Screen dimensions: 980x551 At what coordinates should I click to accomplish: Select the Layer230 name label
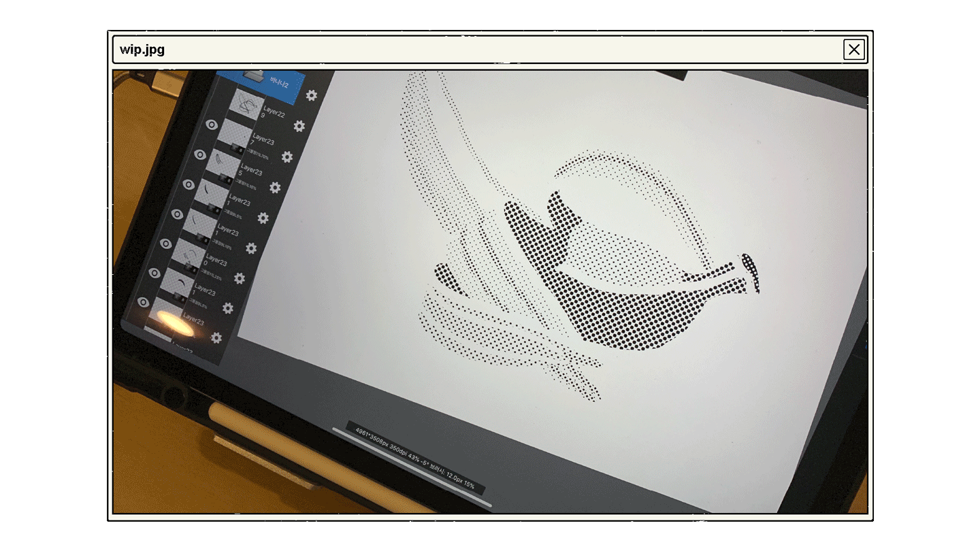pyautogui.click(x=216, y=260)
